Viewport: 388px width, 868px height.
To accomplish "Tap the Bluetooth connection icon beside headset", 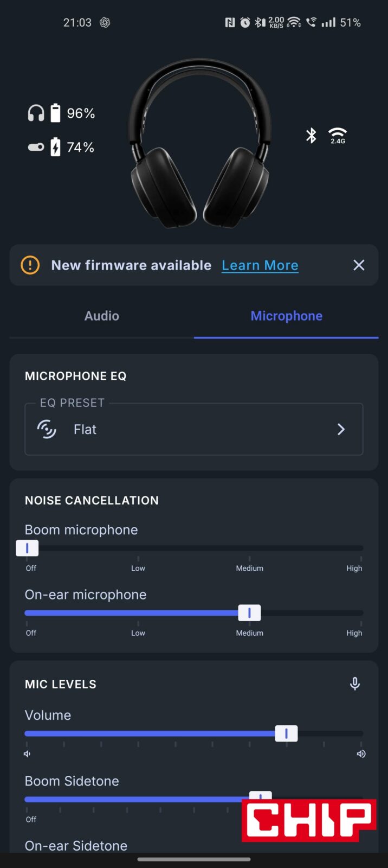I will tap(311, 135).
